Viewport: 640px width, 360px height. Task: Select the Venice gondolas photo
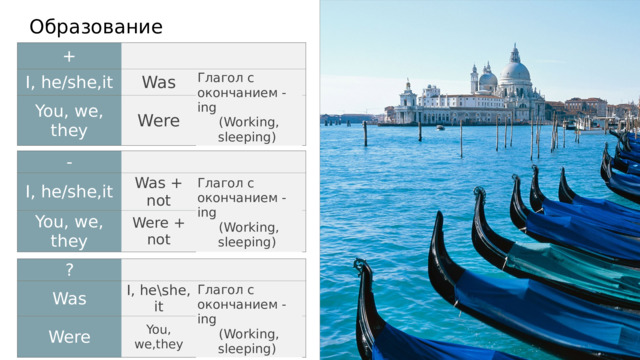pos(480,180)
